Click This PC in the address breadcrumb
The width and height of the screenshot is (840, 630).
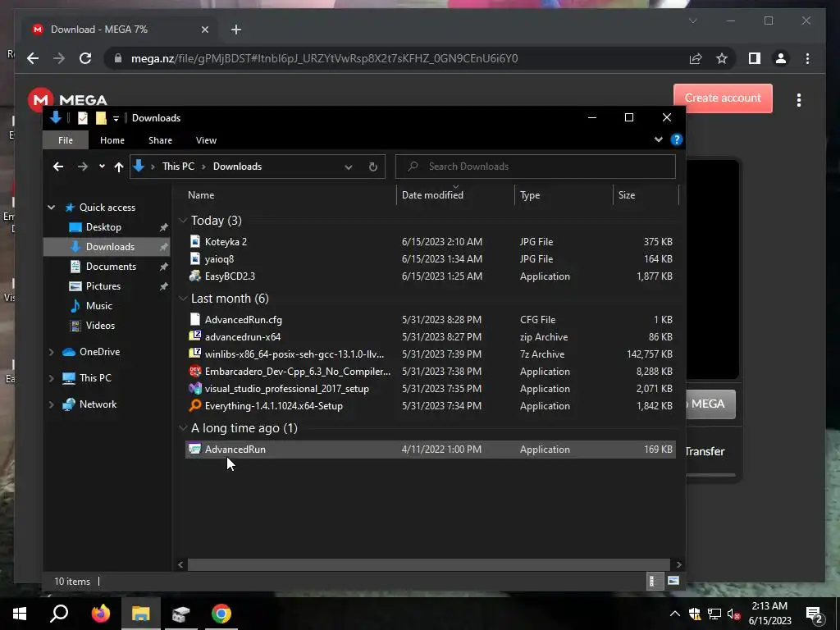click(178, 167)
